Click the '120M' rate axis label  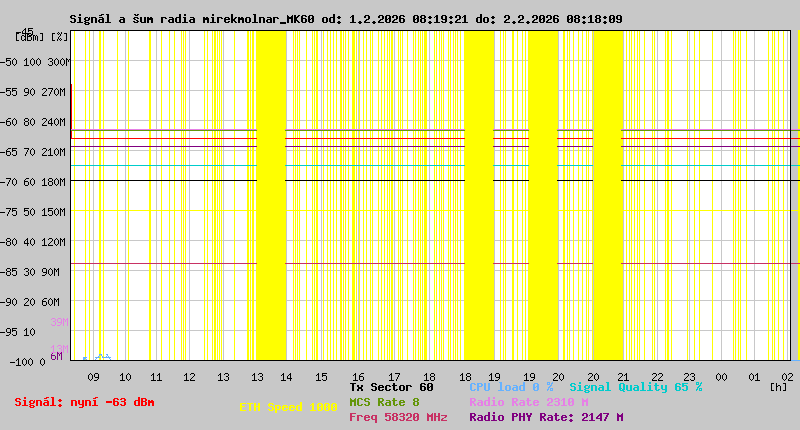[x=54, y=242]
